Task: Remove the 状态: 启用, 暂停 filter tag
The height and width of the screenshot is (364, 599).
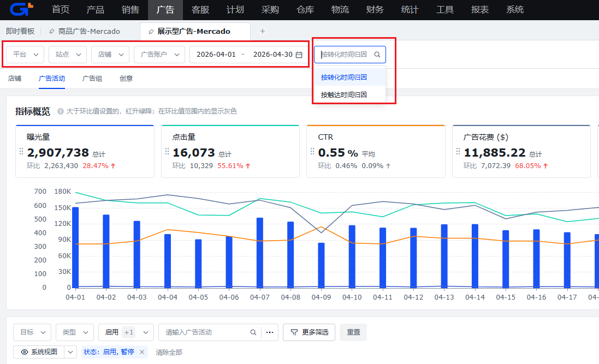Action: [142, 352]
